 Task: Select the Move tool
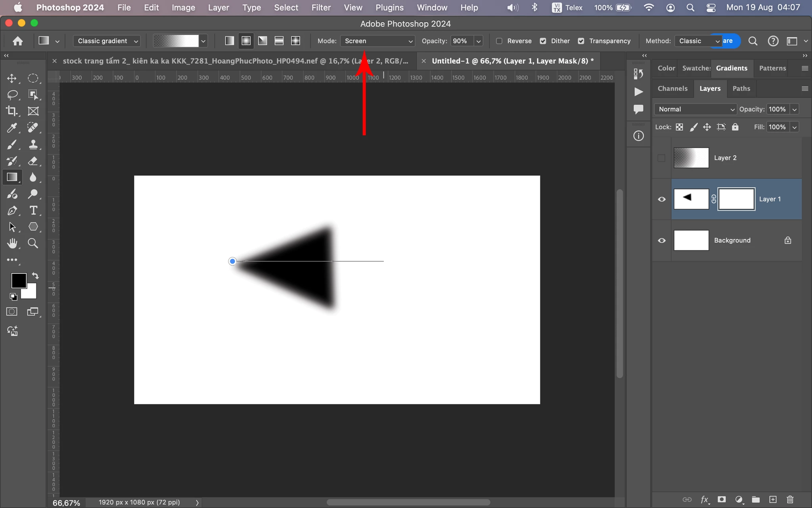pos(11,78)
